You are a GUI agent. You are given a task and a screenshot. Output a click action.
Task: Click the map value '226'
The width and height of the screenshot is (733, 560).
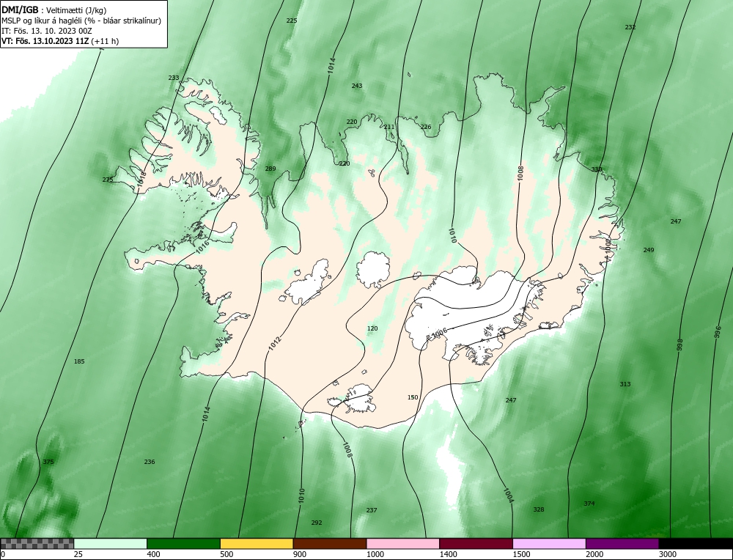tap(426, 127)
